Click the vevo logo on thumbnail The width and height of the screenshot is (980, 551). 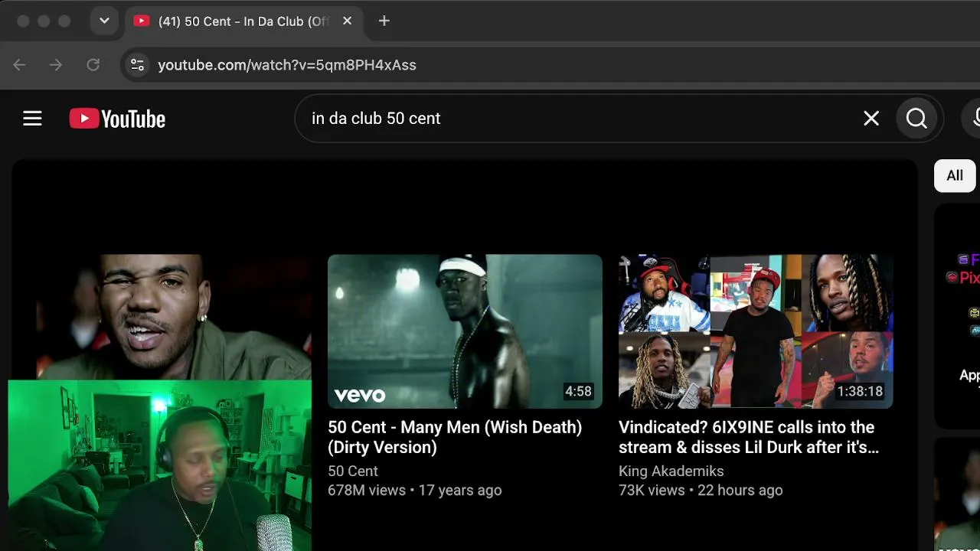click(360, 395)
